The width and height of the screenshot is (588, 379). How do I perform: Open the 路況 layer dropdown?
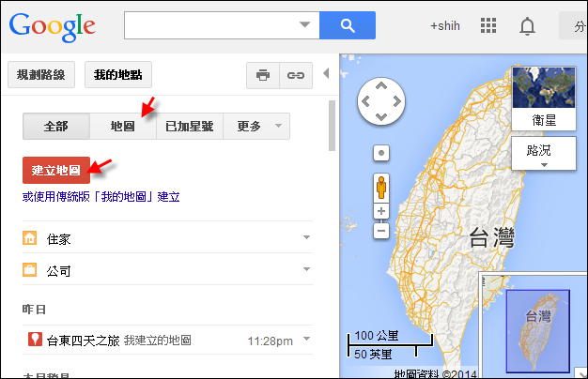(x=544, y=153)
